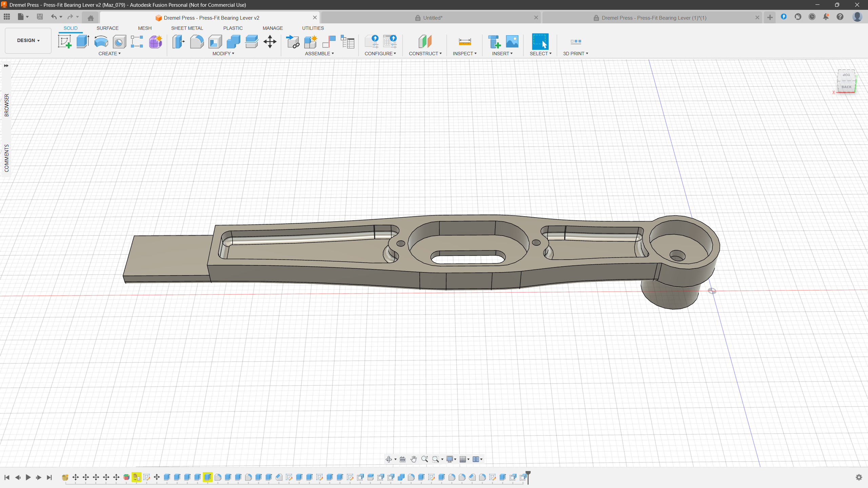Image resolution: width=868 pixels, height=488 pixels.
Task: Select the Press Pull tool
Action: [x=178, y=42]
